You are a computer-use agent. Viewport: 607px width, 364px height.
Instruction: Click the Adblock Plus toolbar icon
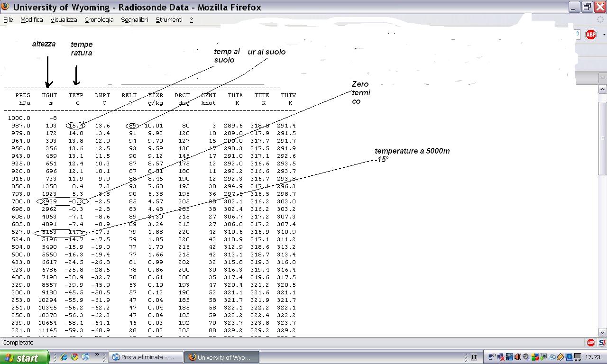[590, 35]
